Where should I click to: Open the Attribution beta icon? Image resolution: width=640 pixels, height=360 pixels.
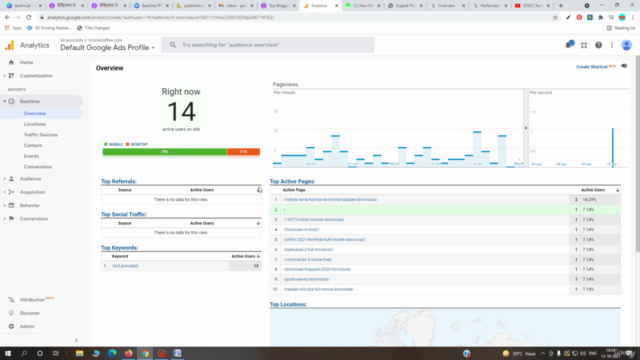click(11, 300)
